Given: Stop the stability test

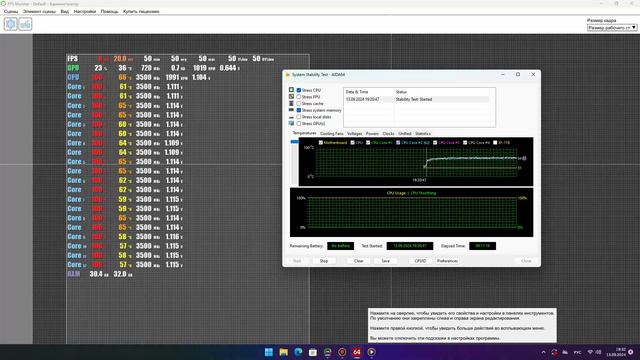Looking at the screenshot, I should [324, 260].
